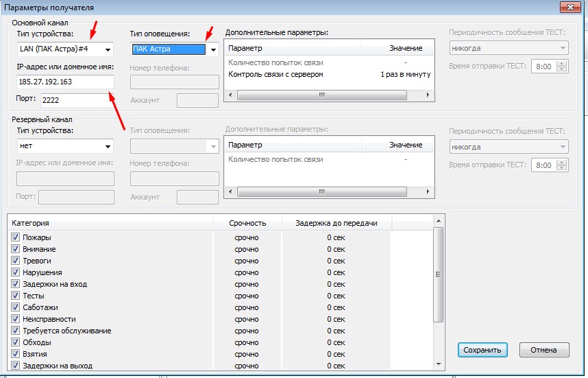Click reserve channel Порт field
Viewport: 588px width, 378px height.
(76, 197)
